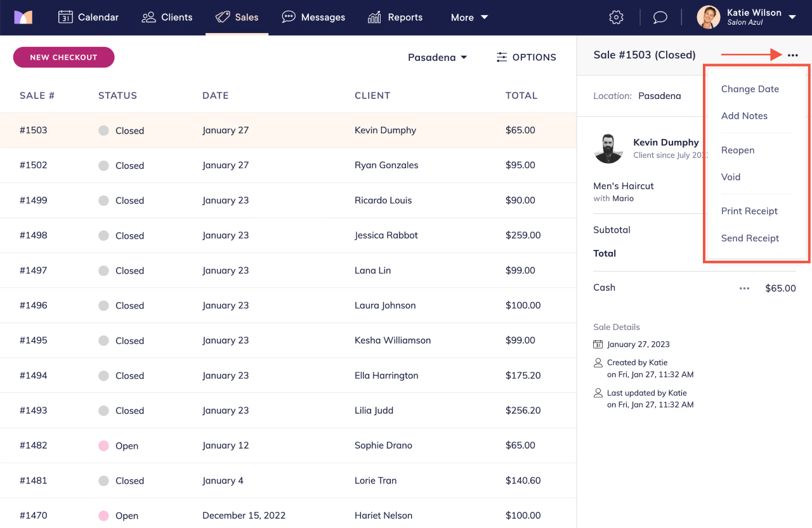
Task: Click the salon logo icon
Action: 24,17
